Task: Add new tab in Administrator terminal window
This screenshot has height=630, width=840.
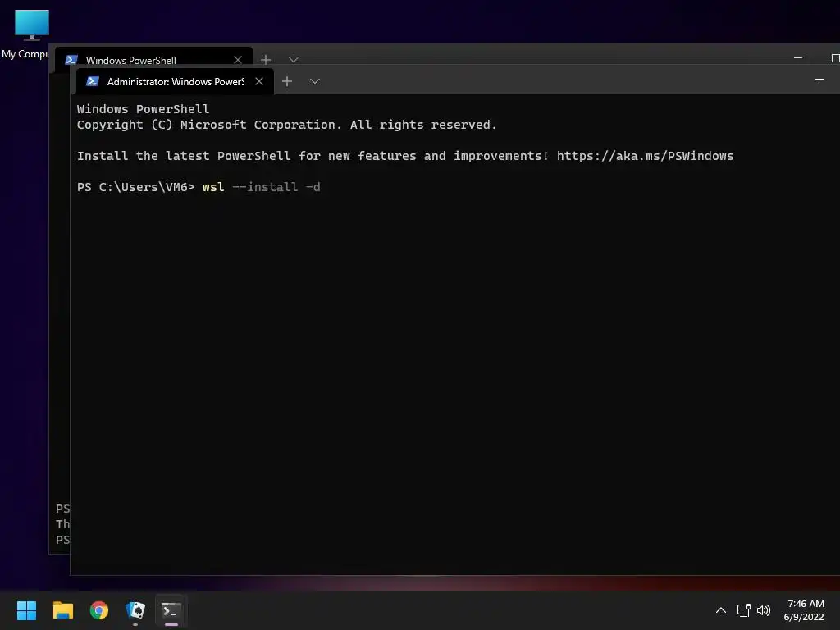Action: click(x=287, y=81)
